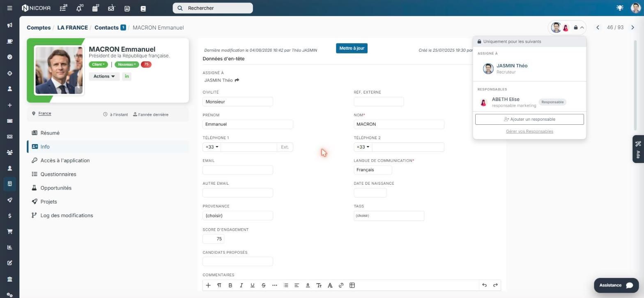Click the plus insert icon in comments editor
The height and width of the screenshot is (298, 644).
click(208, 285)
